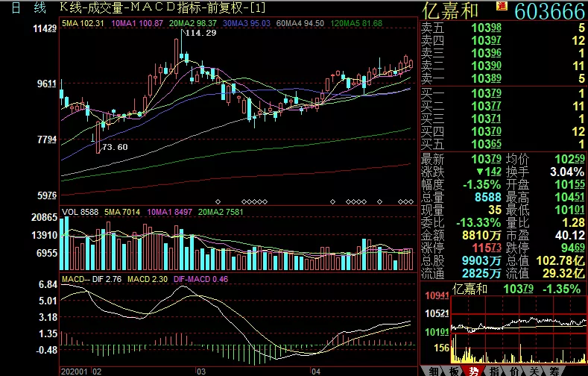
Task: Click the 涨停 limit-up price 115.73
Action: [x=486, y=248]
